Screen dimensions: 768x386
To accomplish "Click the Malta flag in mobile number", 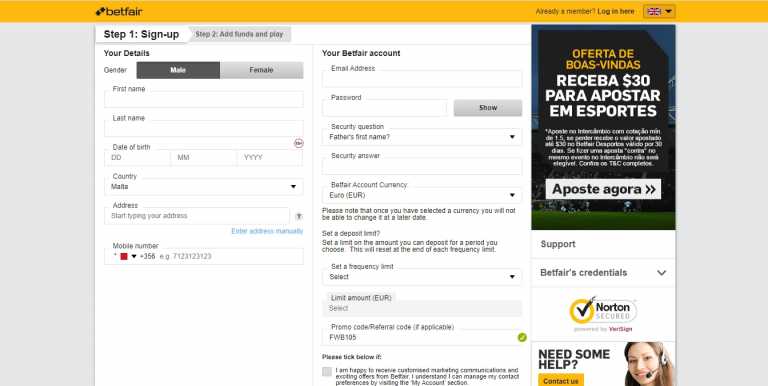I will (124, 256).
